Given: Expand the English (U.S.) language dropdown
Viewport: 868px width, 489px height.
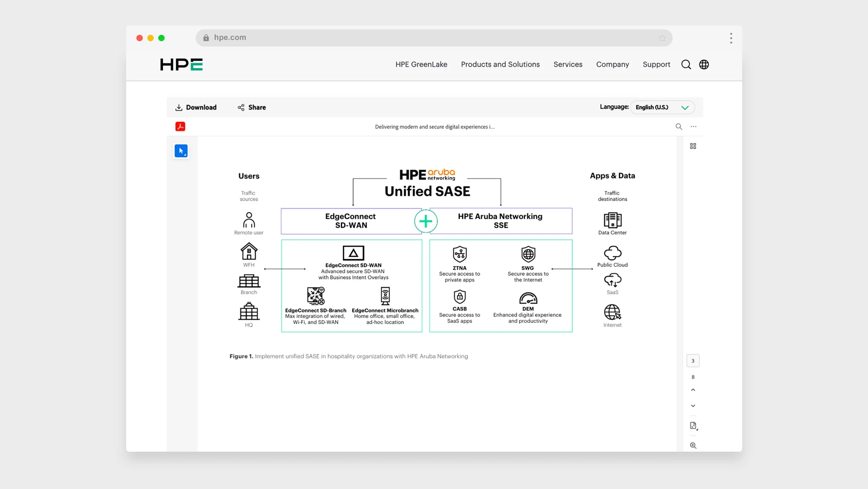Looking at the screenshot, I should [x=662, y=107].
